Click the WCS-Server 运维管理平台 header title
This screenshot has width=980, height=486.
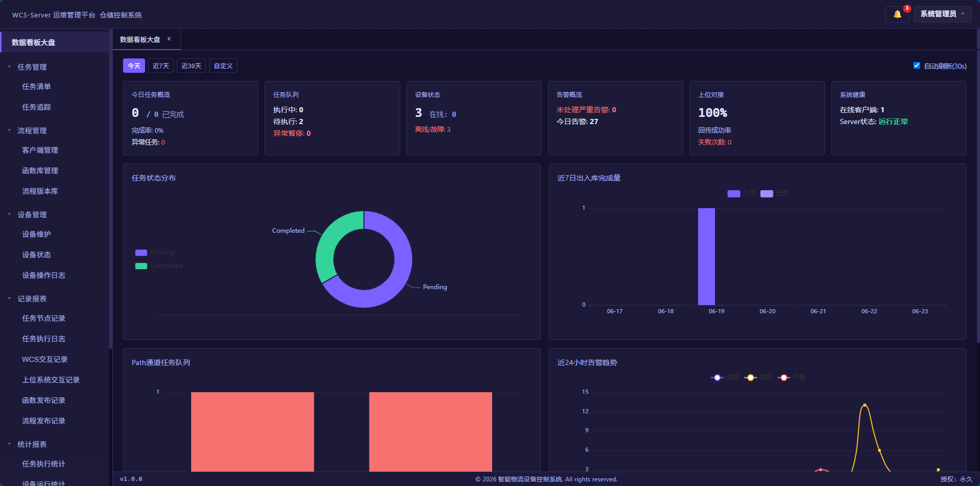(54, 15)
